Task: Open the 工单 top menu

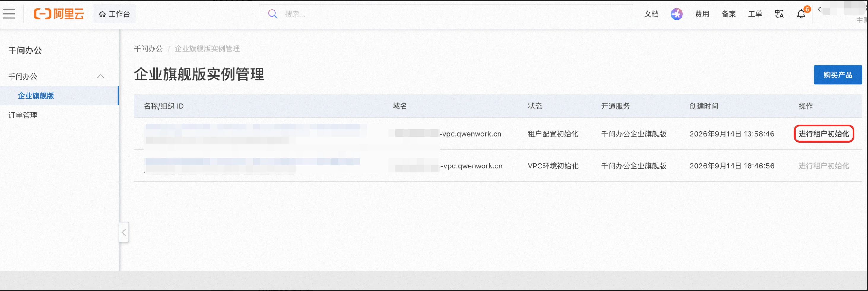Action: (755, 14)
